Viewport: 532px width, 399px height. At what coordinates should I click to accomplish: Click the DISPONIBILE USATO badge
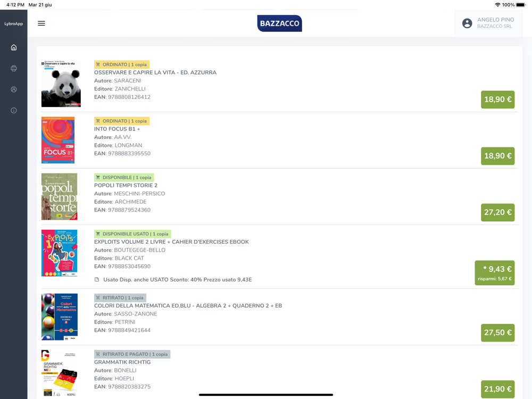[x=132, y=234]
